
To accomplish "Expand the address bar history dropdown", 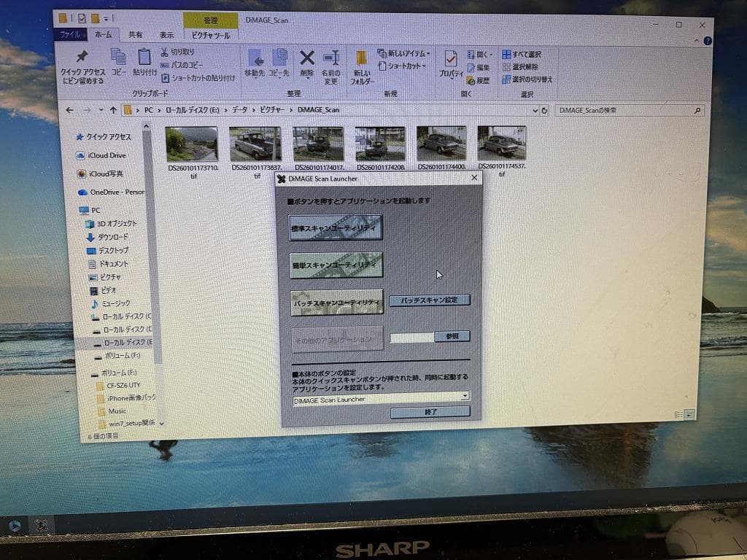I will pyautogui.click(x=535, y=110).
